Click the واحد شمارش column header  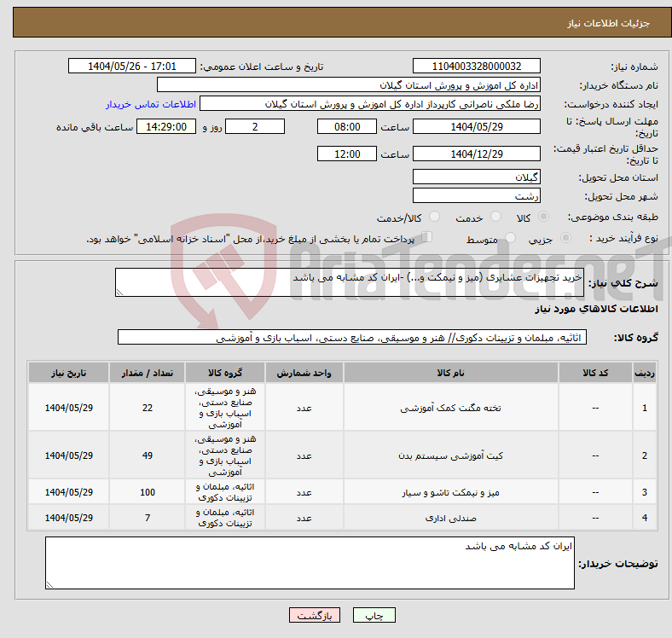click(x=304, y=373)
